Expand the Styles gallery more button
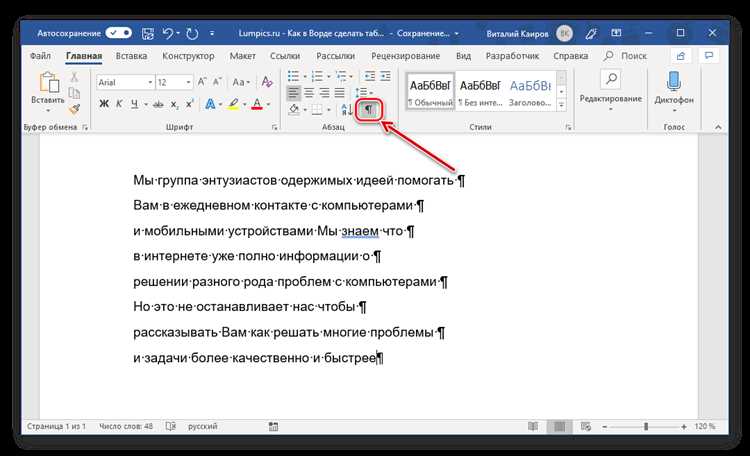Screen dimensions: 750x456 [562, 105]
